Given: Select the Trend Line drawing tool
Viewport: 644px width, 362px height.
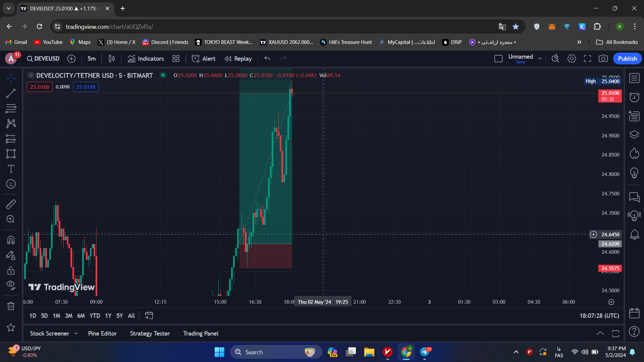Looking at the screenshot, I should [x=11, y=94].
